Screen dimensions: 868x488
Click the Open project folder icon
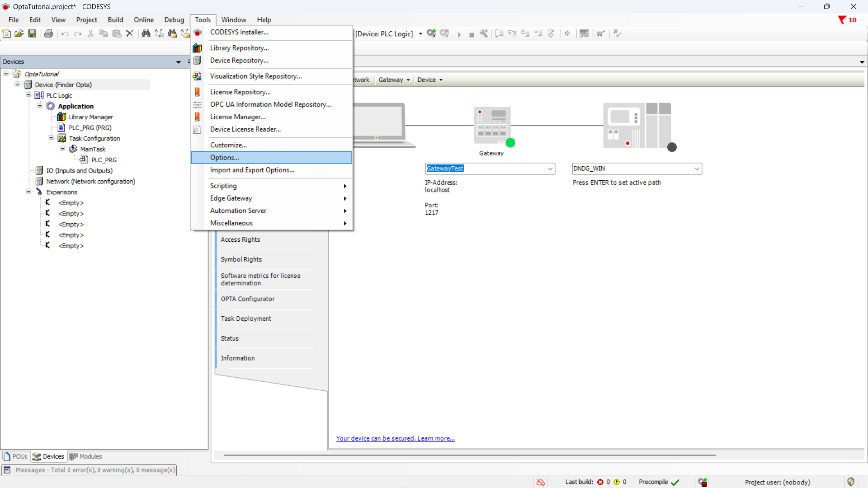[19, 33]
